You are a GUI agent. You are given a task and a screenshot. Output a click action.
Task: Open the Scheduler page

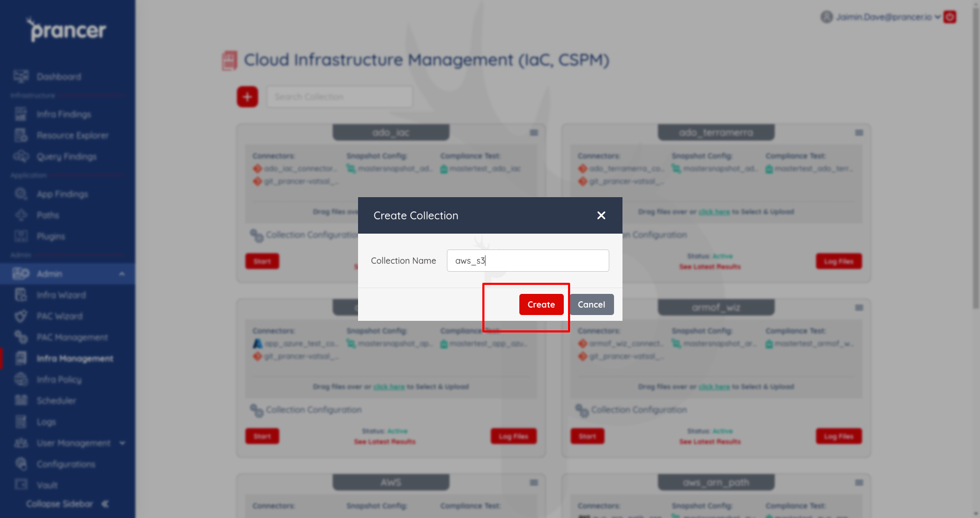click(x=57, y=401)
